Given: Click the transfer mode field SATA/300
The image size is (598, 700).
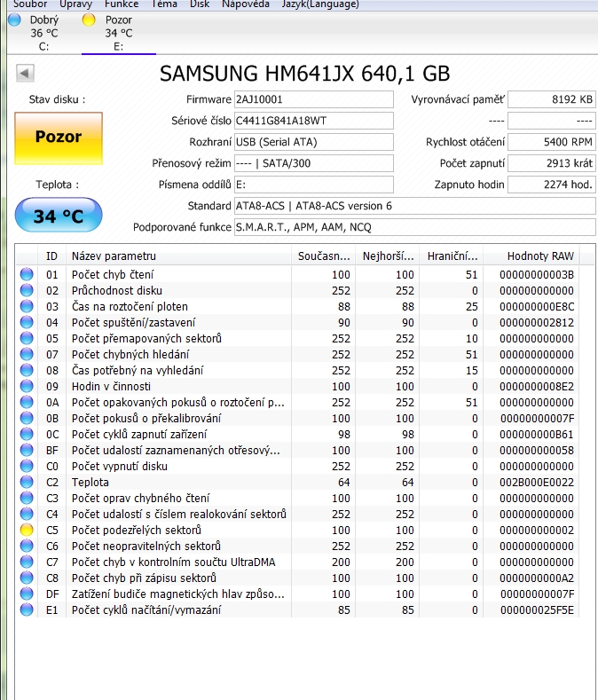Looking at the screenshot, I should coord(313,163).
